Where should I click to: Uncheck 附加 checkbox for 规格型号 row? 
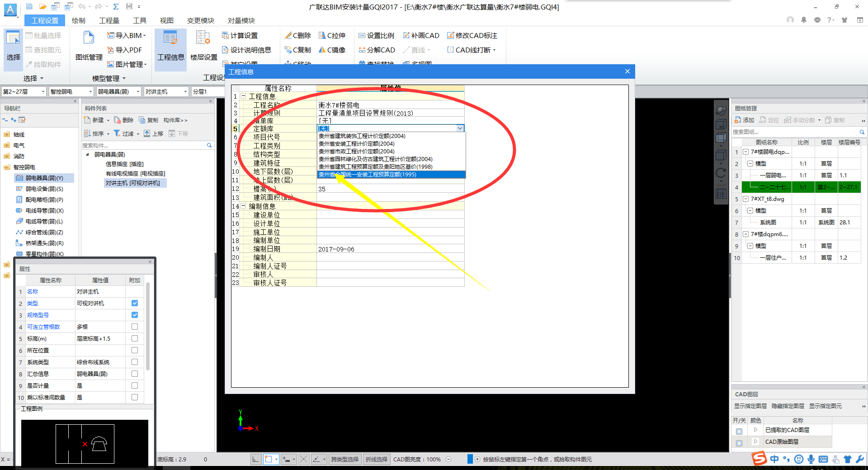point(135,315)
